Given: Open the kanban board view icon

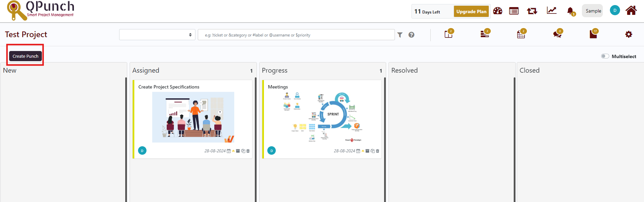Looking at the screenshot, I should pyautogui.click(x=448, y=34).
